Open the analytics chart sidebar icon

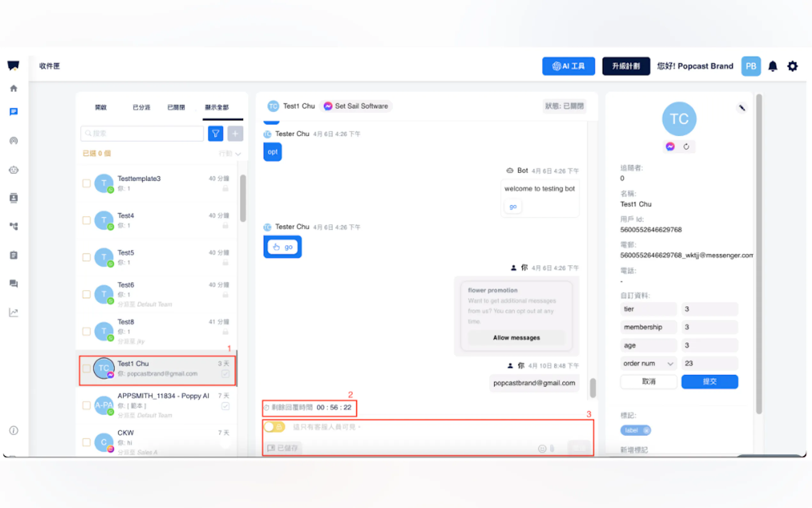pyautogui.click(x=13, y=313)
